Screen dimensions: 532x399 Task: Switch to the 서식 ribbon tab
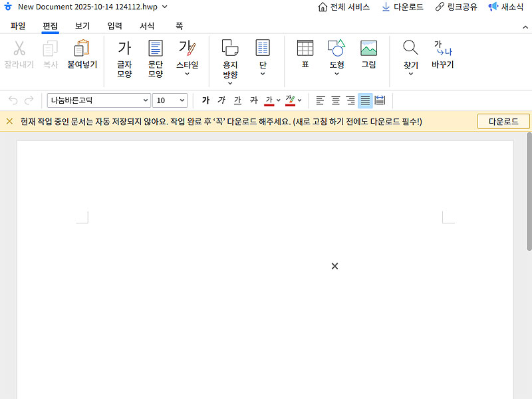147,26
